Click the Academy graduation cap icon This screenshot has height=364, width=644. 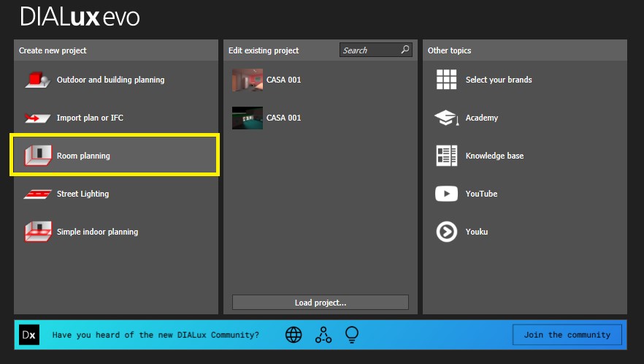click(x=446, y=118)
